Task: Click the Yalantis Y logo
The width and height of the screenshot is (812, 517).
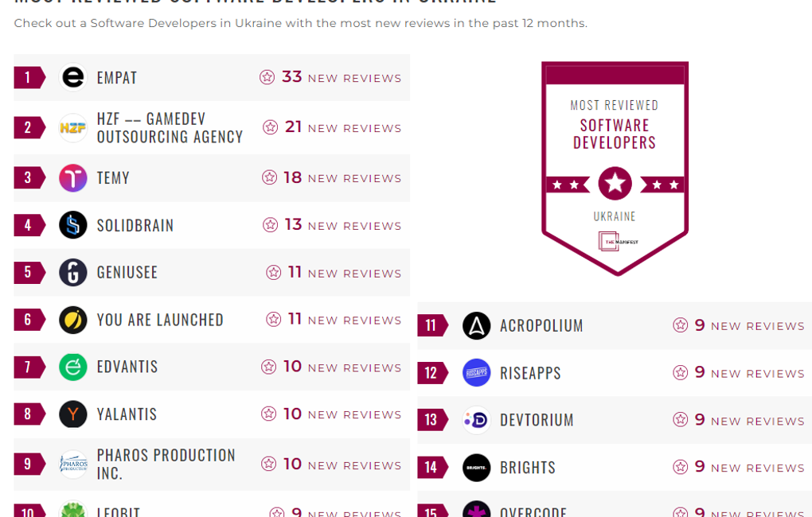Action: (x=73, y=414)
